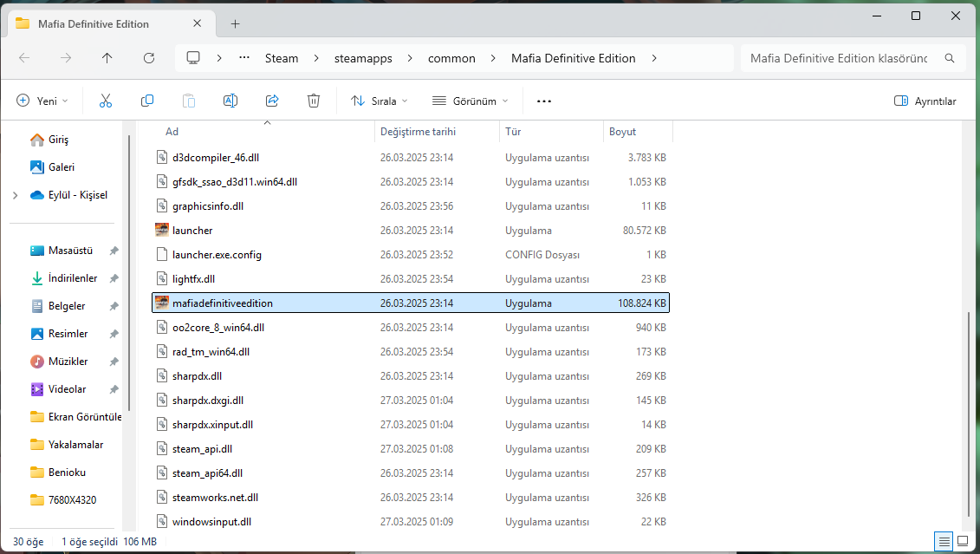Click the launcher application icon

[162, 230]
